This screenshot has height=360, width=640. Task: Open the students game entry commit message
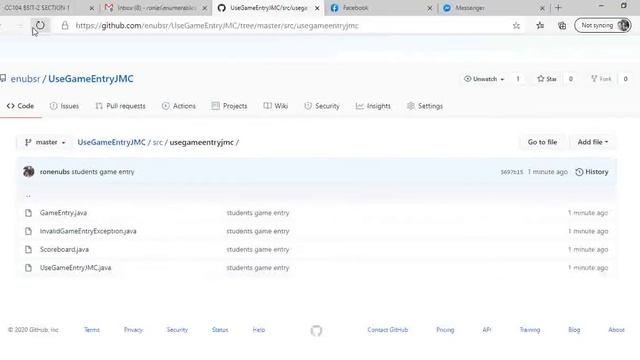(103, 172)
